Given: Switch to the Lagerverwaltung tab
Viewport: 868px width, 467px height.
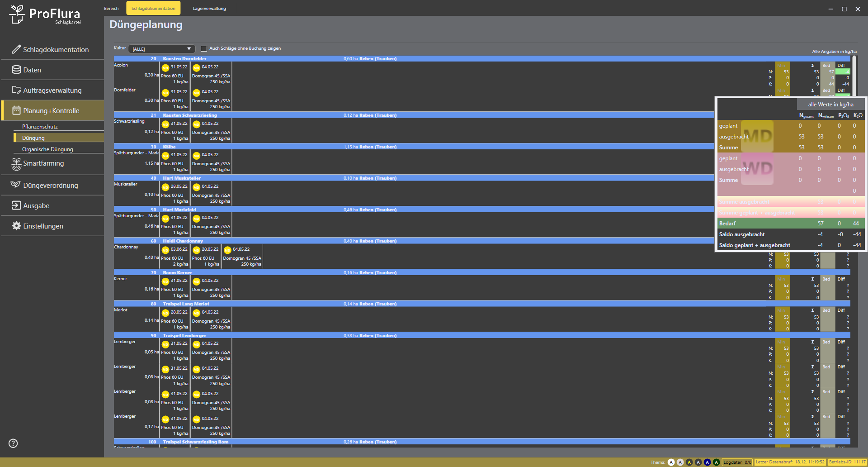Looking at the screenshot, I should 209,9.
